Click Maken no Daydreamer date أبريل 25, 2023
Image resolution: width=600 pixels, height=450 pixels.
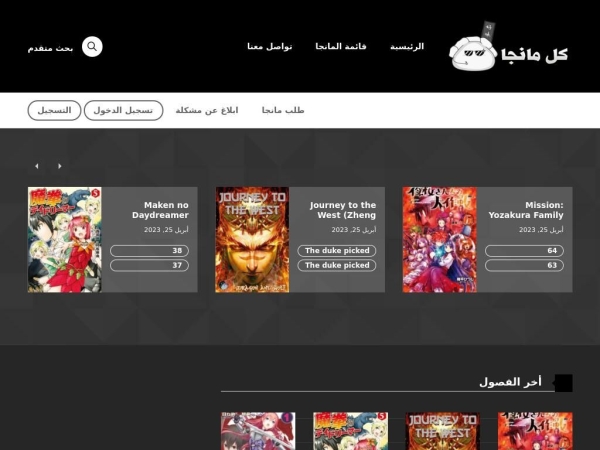point(166,230)
